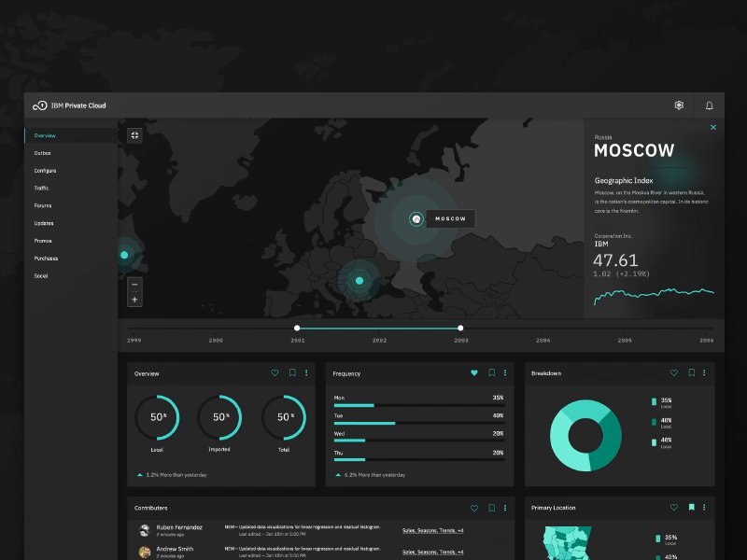The height and width of the screenshot is (560, 747).
Task: Bookmark the Overview card
Action: (292, 372)
